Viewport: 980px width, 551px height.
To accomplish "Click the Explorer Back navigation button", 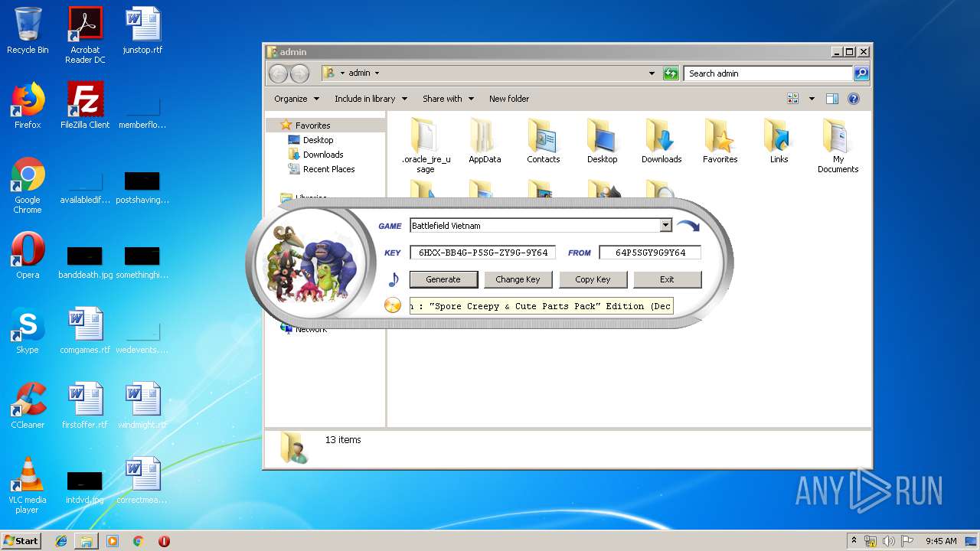I will tap(278, 73).
